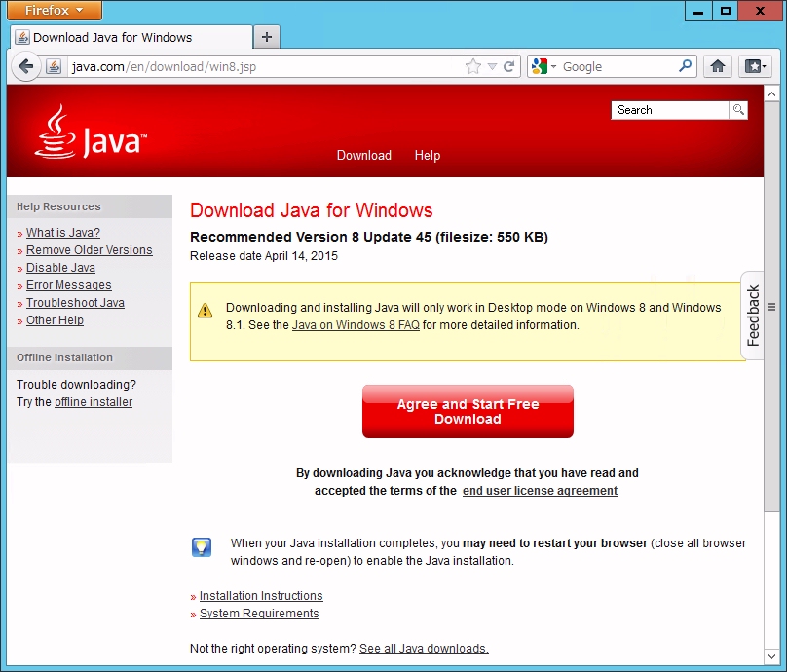The image size is (787, 672).
Task: Click the yellow warning triangle icon
Action: [206, 310]
